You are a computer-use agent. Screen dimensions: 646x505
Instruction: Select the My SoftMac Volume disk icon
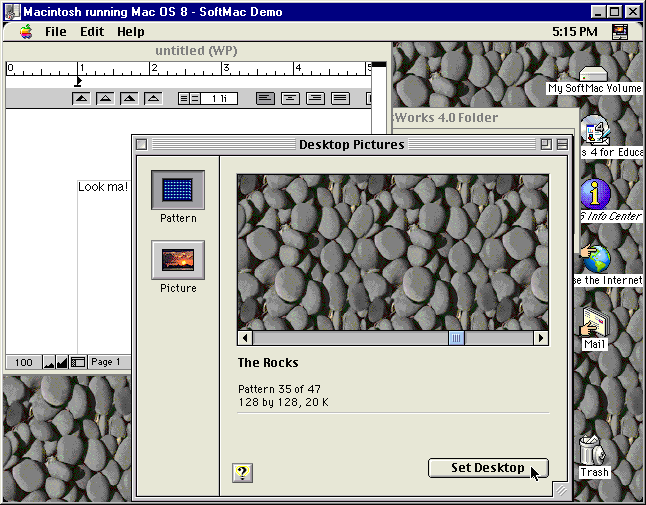coord(593,75)
